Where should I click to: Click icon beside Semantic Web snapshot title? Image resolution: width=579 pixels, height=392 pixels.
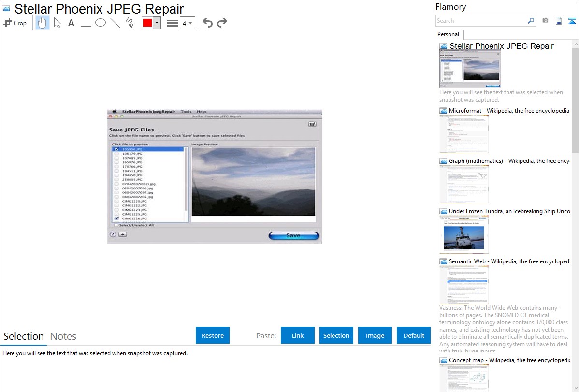pos(444,261)
